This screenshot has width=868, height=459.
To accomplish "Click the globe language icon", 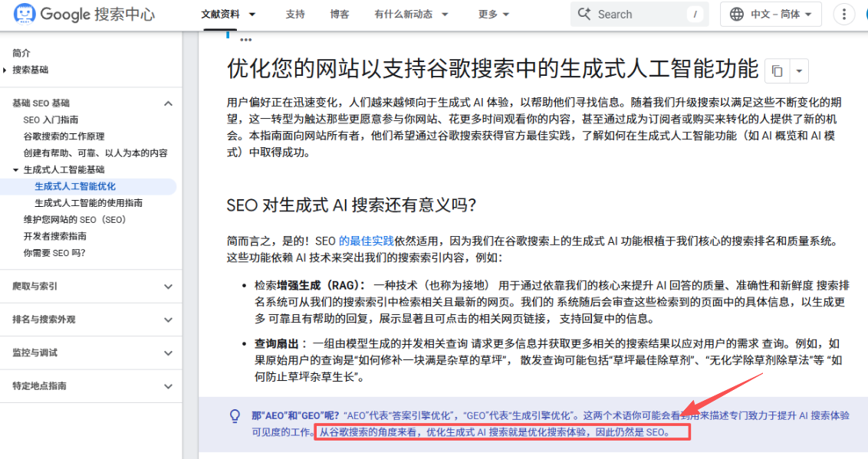I will [736, 15].
